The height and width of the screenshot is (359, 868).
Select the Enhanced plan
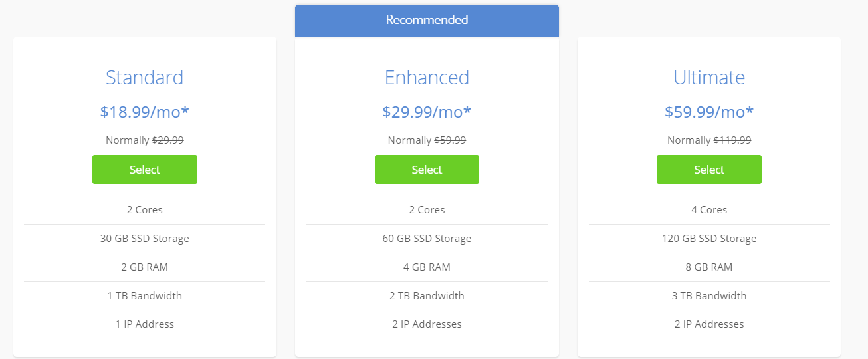point(427,170)
